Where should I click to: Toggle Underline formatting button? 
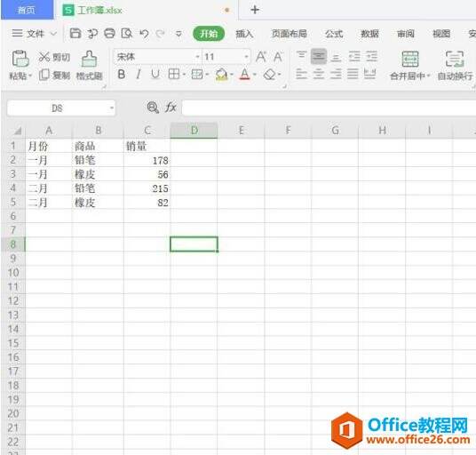[x=155, y=74]
